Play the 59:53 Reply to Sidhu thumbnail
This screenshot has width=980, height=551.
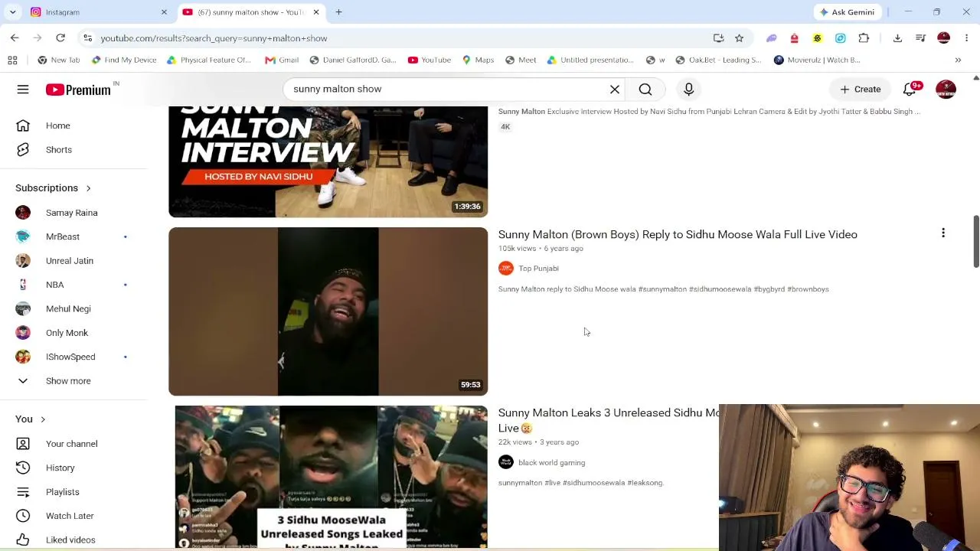point(328,311)
